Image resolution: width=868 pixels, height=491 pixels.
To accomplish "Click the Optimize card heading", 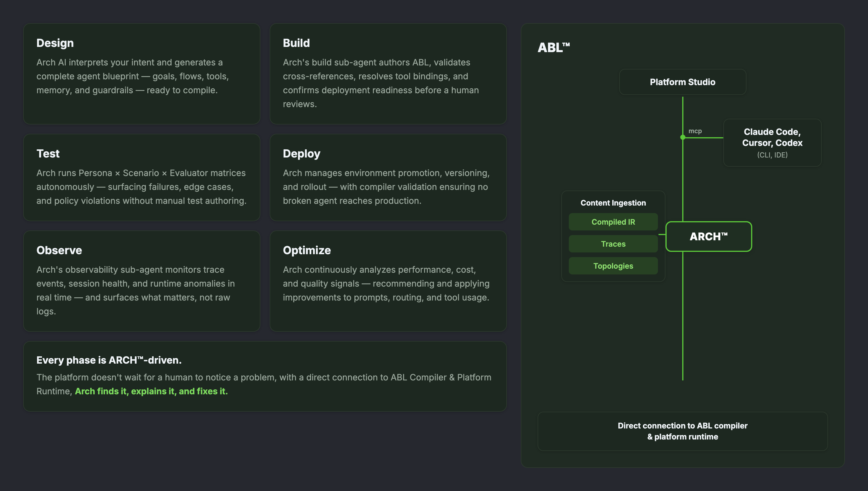I will pyautogui.click(x=307, y=250).
